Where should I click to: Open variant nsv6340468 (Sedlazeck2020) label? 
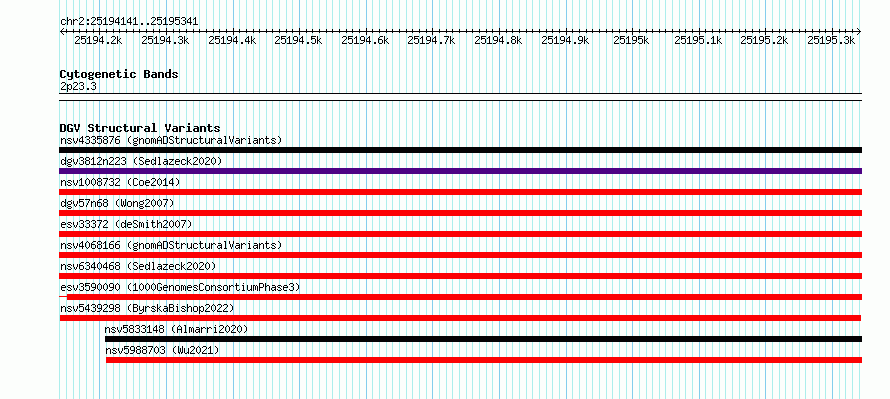click(x=138, y=266)
